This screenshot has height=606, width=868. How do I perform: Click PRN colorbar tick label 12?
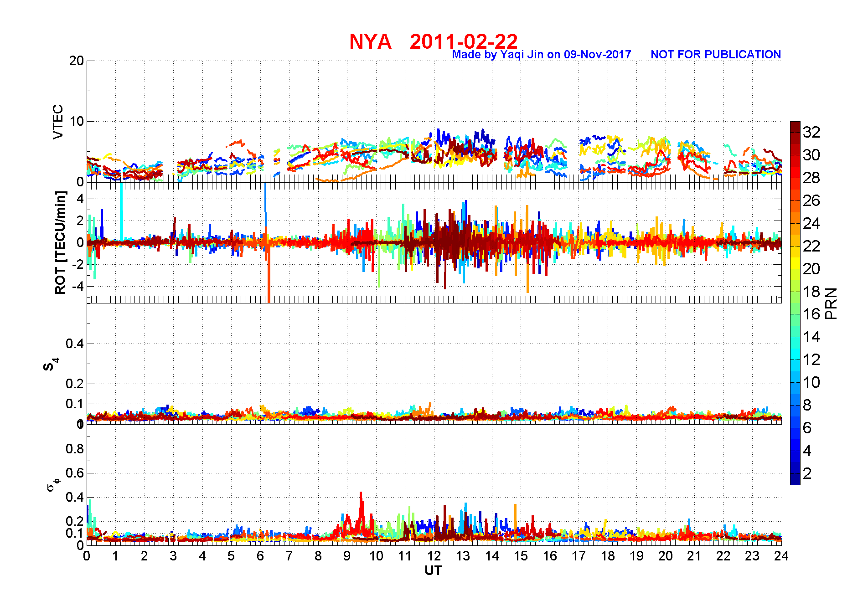811,359
